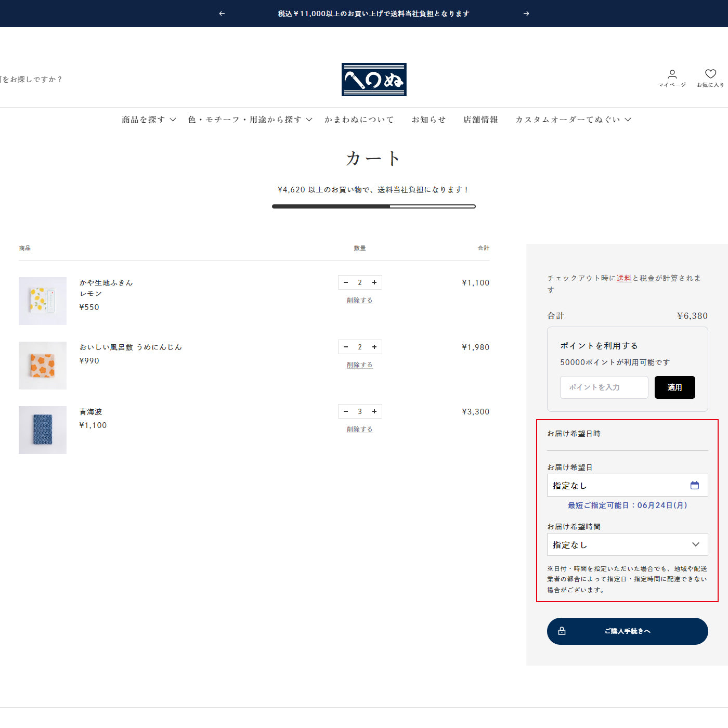Increase quantity of かや生地ふきん レモン
Viewport: 728px width, 728px height.
[374, 282]
